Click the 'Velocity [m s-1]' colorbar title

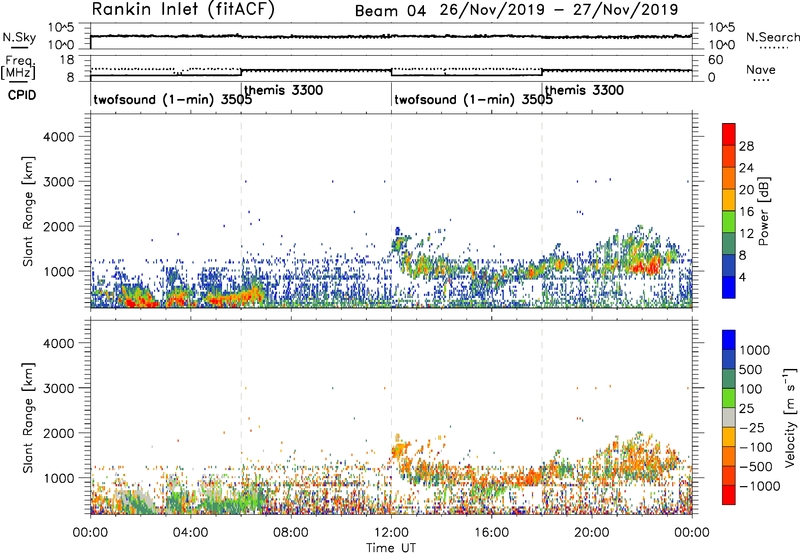click(x=790, y=417)
